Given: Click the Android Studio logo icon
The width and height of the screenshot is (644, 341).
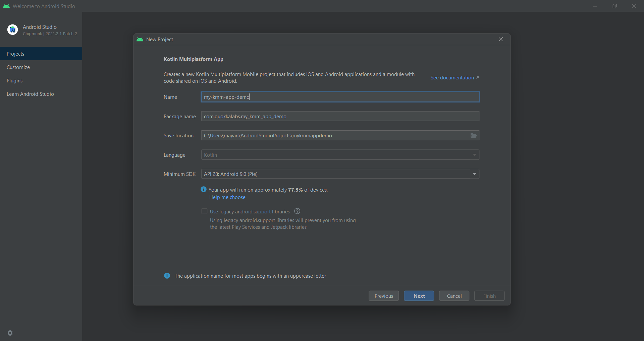Looking at the screenshot, I should pyautogui.click(x=13, y=30).
